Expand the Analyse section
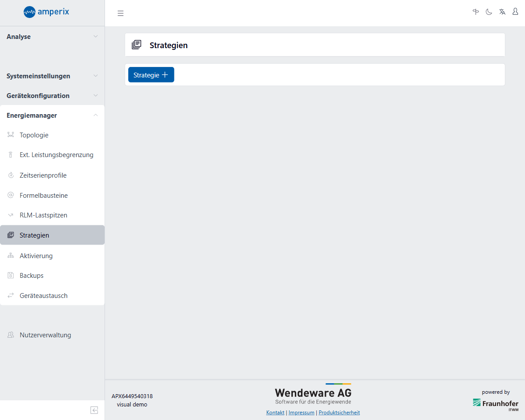 click(52, 37)
